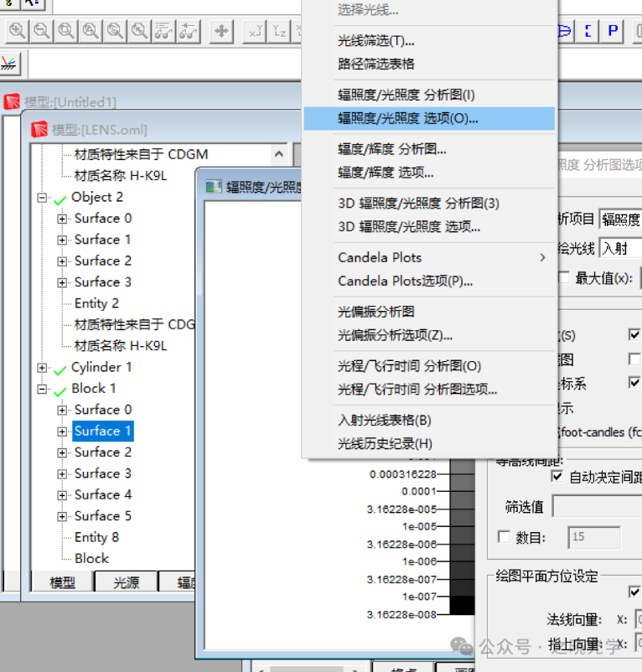The width and height of the screenshot is (642, 672).
Task: Click the green checkmark beside Cylinder 1
Action: [60, 370]
